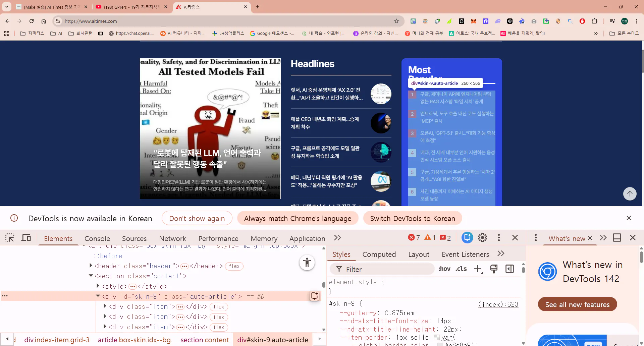Dismiss the DevTools language infobar
The width and height of the screenshot is (644, 346).
[629, 218]
